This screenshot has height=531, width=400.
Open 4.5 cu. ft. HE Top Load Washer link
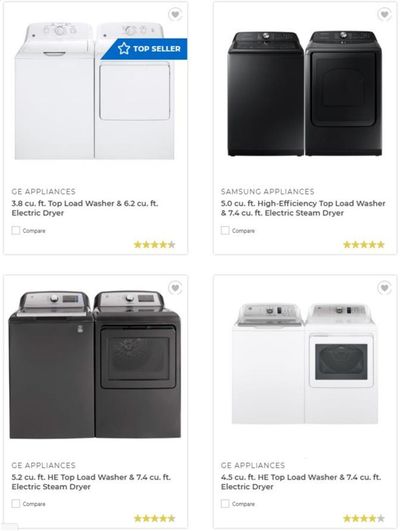(301, 482)
